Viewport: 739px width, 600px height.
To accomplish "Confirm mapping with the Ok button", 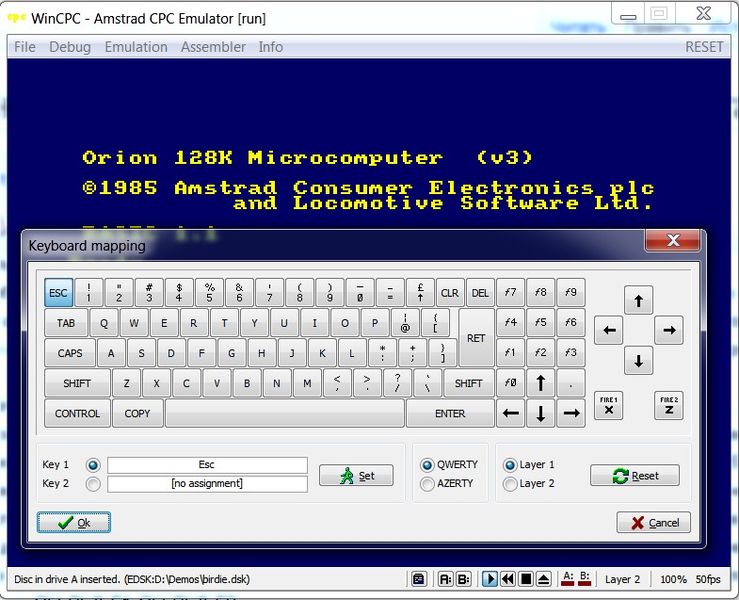I will point(74,523).
